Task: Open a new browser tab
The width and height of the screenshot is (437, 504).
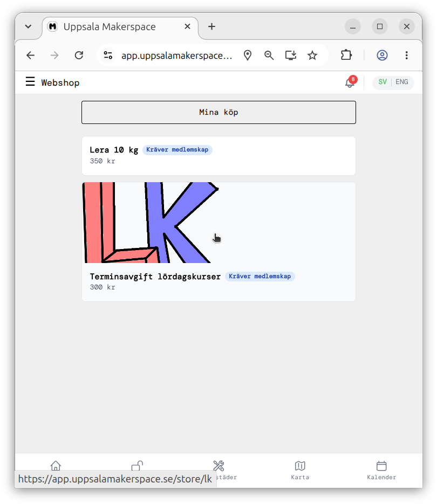Action: coord(211,26)
